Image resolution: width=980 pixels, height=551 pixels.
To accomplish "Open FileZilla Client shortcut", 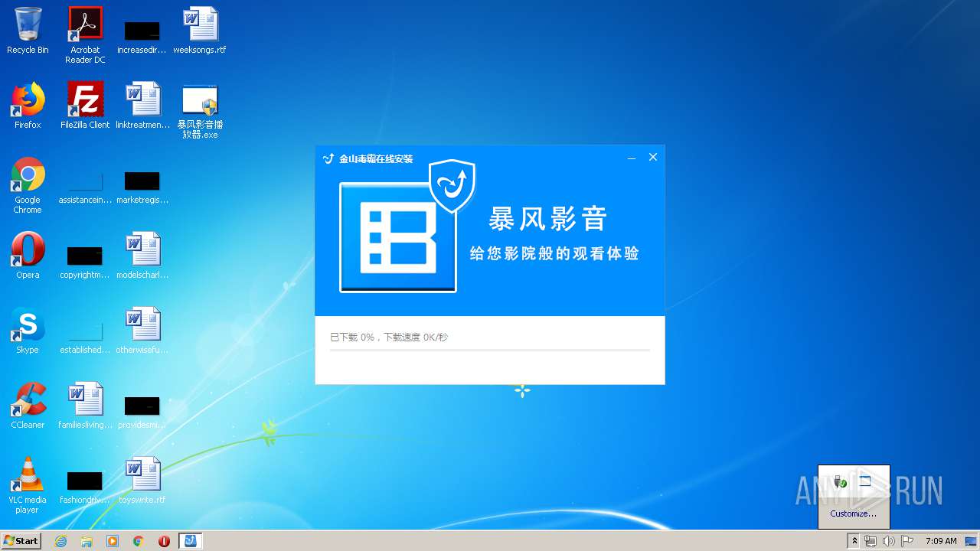I will pos(85,106).
